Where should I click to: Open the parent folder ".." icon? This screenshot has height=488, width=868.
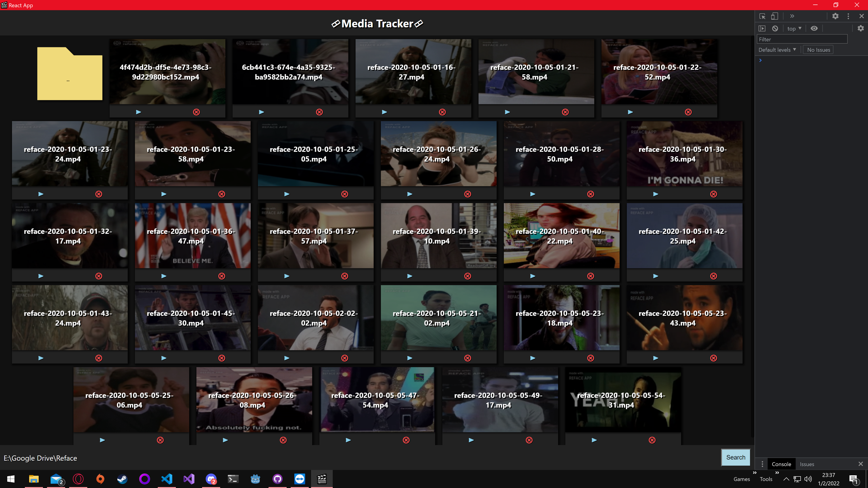pos(69,73)
